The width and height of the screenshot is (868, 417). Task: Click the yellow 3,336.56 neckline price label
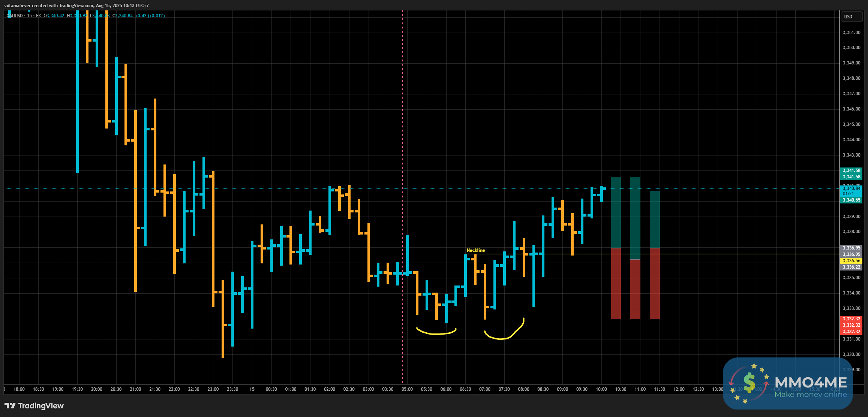point(852,261)
